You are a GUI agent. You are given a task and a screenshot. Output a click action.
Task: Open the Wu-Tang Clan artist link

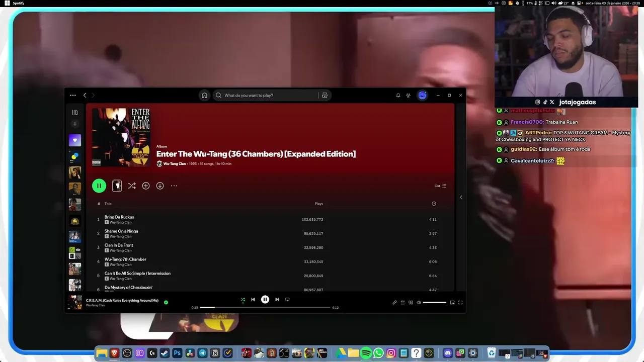[175, 163]
